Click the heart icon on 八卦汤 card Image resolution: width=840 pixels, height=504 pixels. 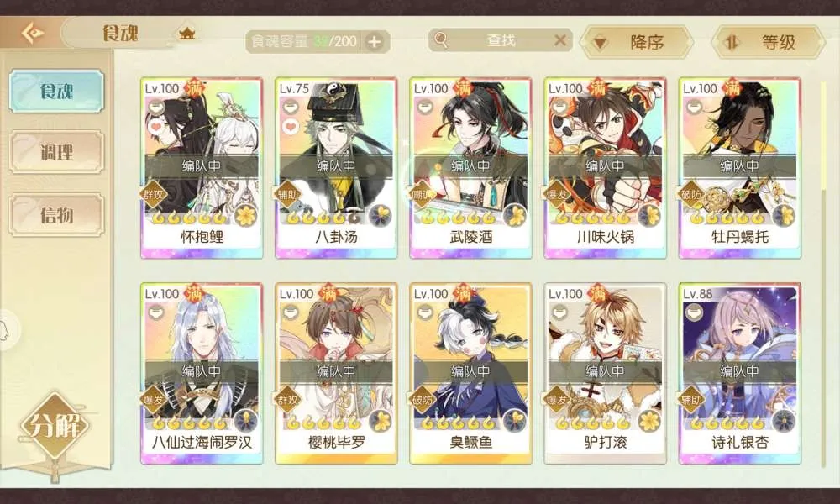(291, 127)
